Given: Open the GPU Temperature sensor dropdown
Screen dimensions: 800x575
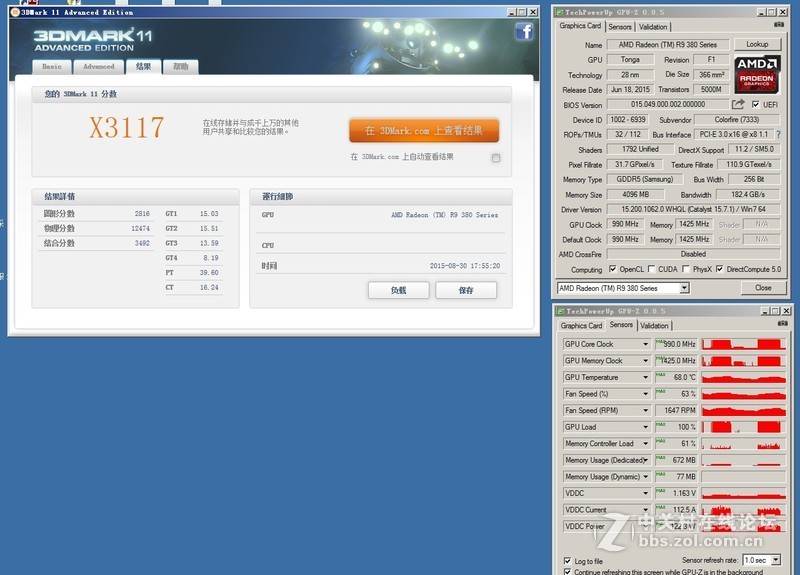Looking at the screenshot, I should pyautogui.click(x=645, y=378).
